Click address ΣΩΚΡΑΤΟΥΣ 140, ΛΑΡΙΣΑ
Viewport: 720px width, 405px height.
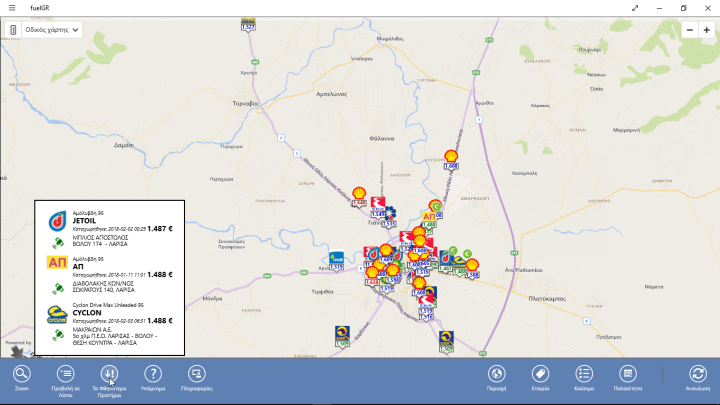[x=103, y=290]
